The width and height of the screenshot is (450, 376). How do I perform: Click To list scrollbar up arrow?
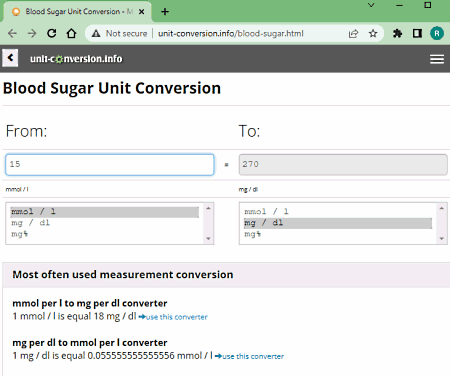point(442,208)
